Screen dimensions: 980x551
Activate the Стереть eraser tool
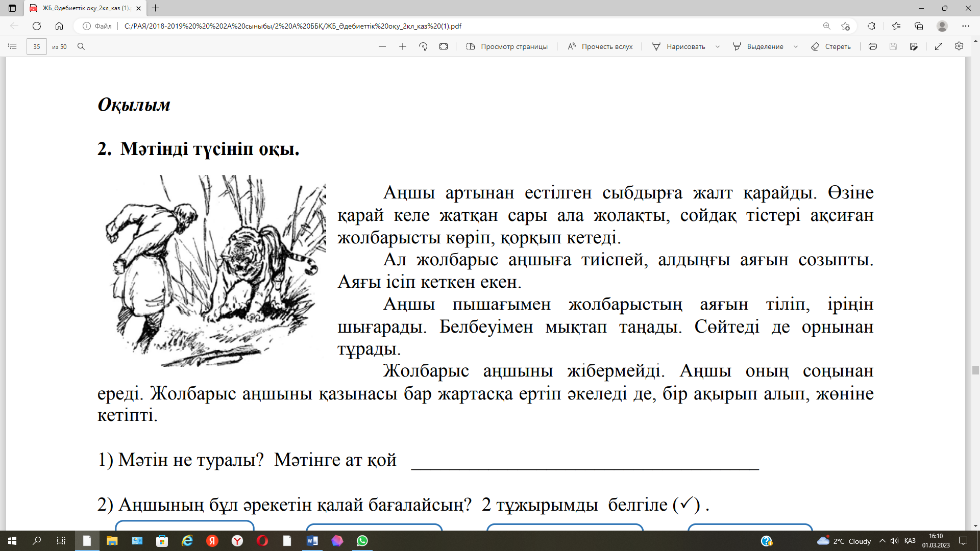[831, 46]
